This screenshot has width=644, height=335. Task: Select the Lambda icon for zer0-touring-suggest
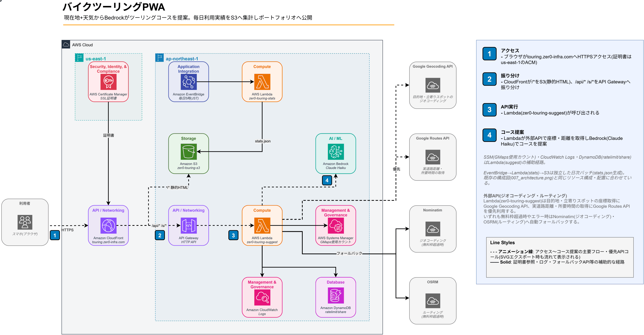262,226
